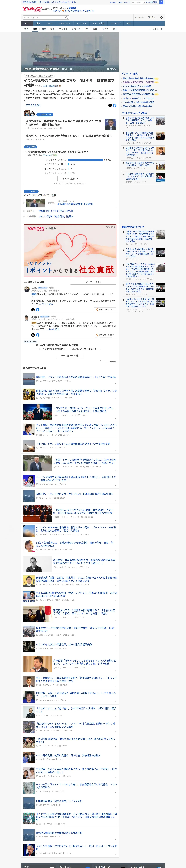The width and height of the screenshot is (186, 868).
Task: Share the main article on X
Action: [110, 105]
